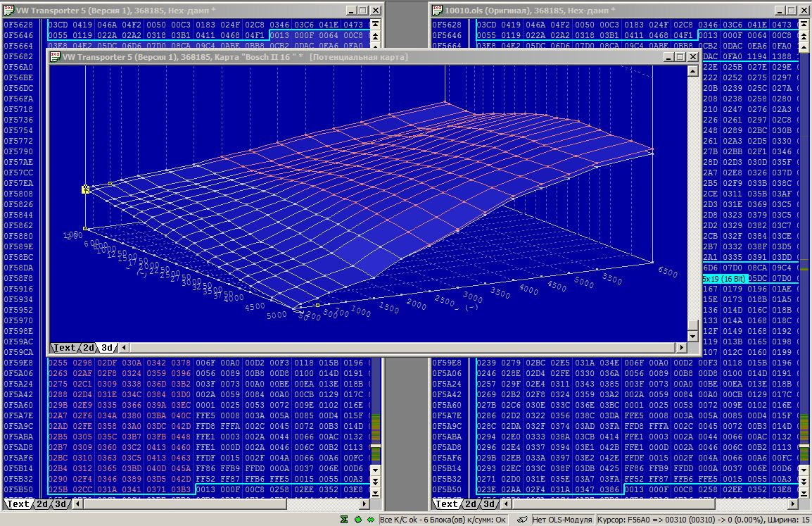Click address 0F5A24 in VW Transporter hex dump

18,384
